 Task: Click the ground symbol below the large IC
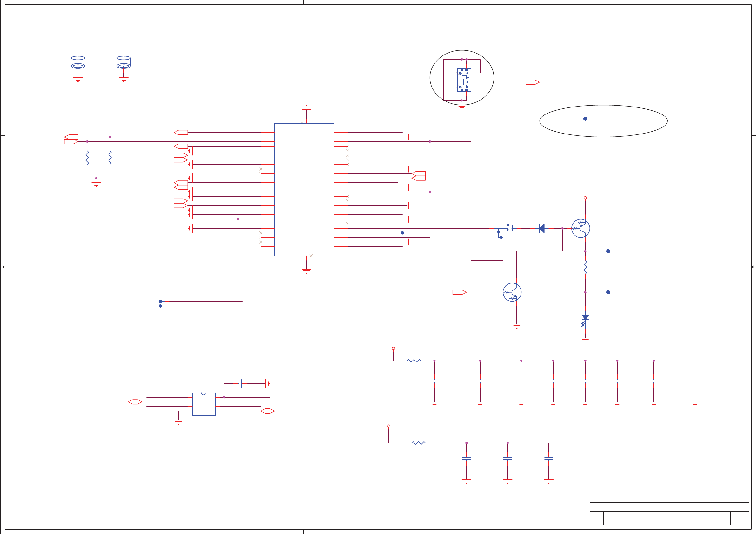(x=306, y=271)
